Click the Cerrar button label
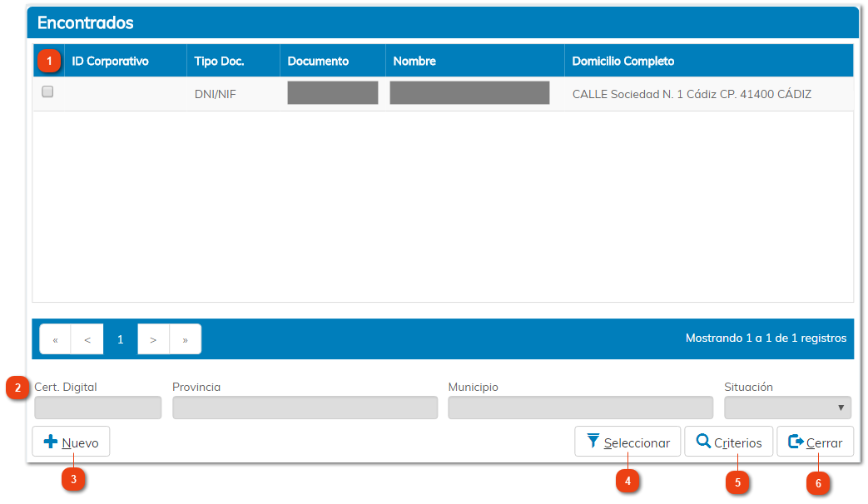The height and width of the screenshot is (504, 868). (824, 443)
